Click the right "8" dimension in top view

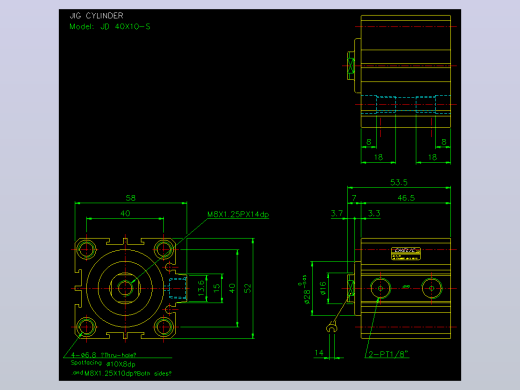tap(444, 142)
